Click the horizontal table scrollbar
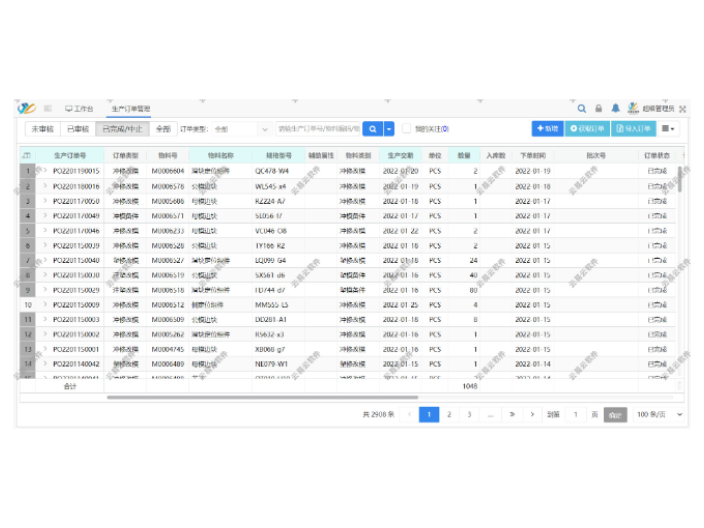Image resolution: width=704 pixels, height=528 pixels. click(x=262, y=397)
